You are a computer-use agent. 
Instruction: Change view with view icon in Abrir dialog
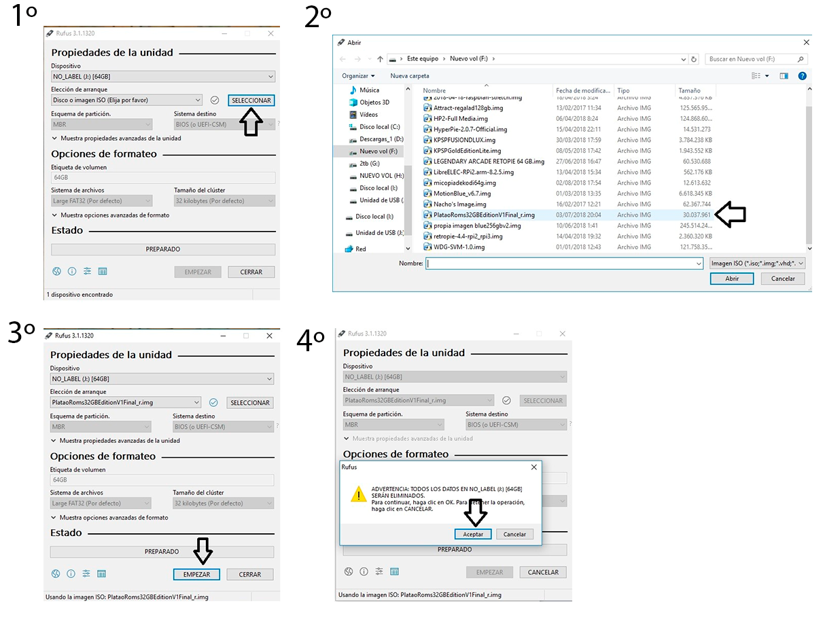point(757,76)
